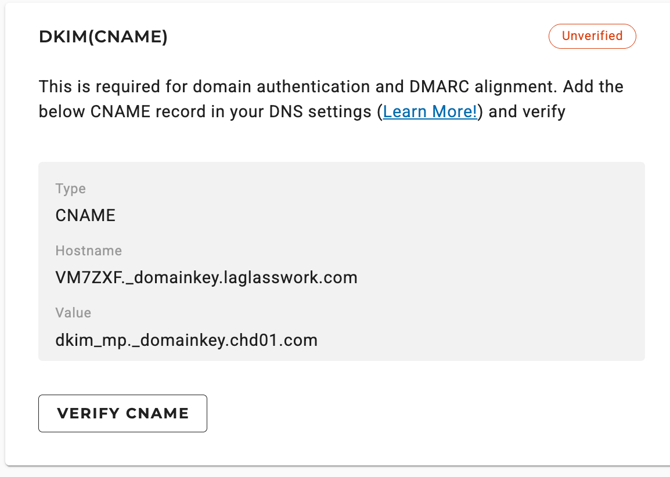670x477 pixels.
Task: Open the Learn More! link
Action: pos(429,112)
